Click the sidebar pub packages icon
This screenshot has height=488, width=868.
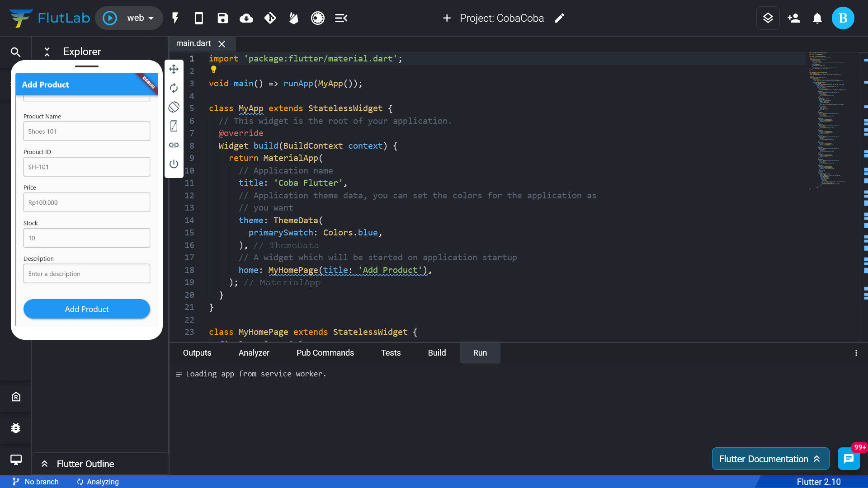16,397
